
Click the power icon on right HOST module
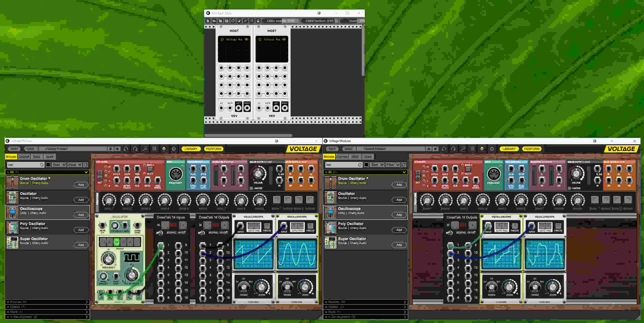pyautogui.click(x=260, y=39)
